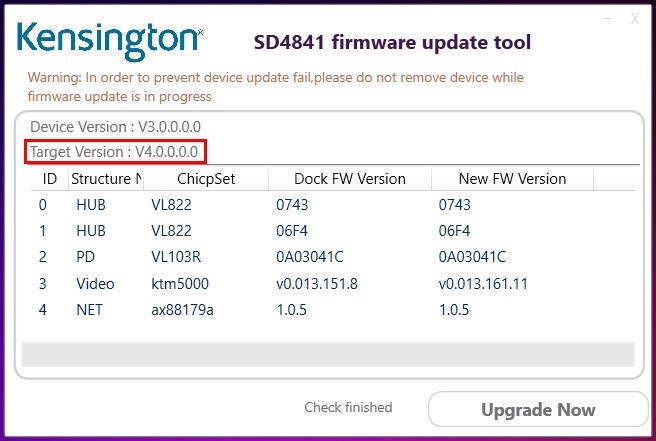
Task: Click the Target Version V4.0.0.0.0 text
Action: (114, 151)
